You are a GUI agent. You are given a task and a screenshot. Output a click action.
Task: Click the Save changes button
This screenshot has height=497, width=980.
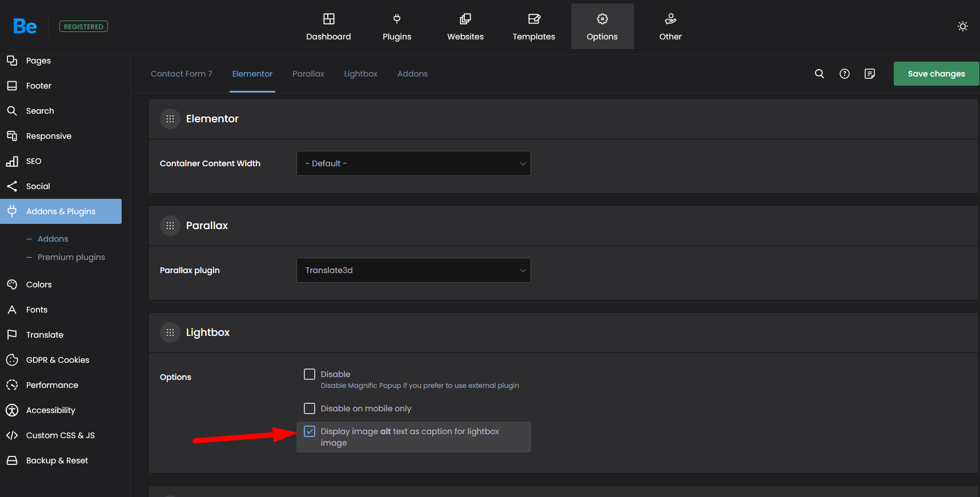937,74
